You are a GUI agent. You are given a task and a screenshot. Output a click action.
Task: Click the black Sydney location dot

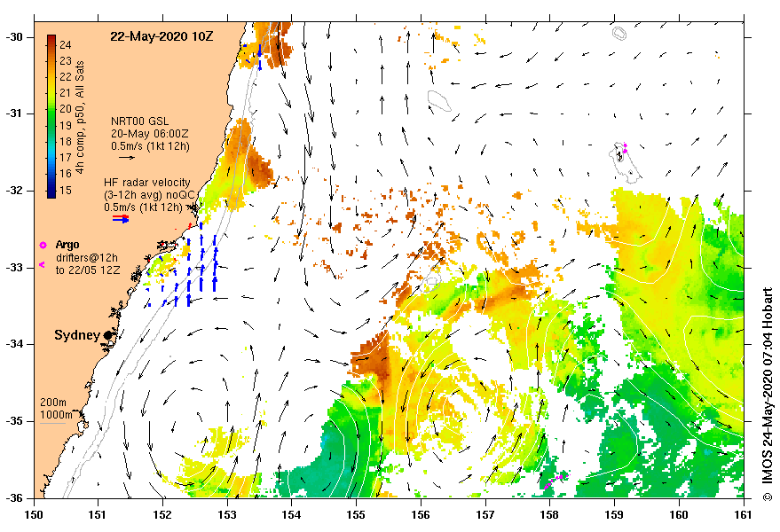click(107, 335)
